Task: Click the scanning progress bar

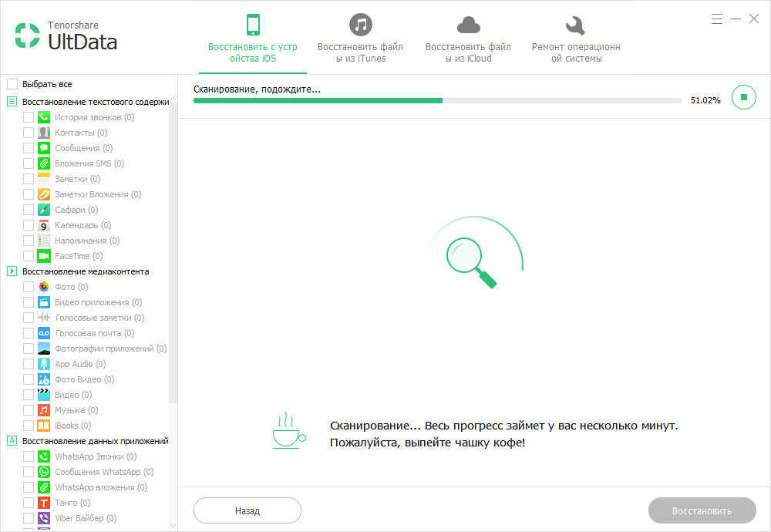Action: (437, 100)
